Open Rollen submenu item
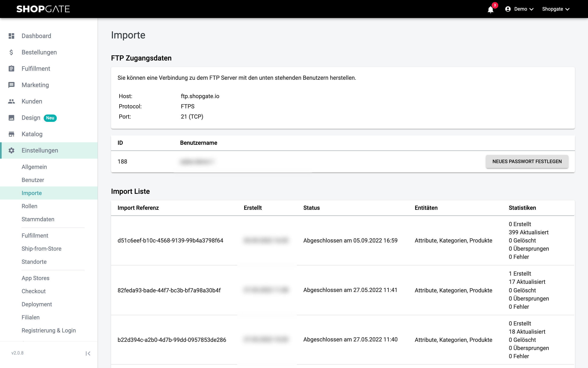Screen dimensions: 588x368 (29, 206)
